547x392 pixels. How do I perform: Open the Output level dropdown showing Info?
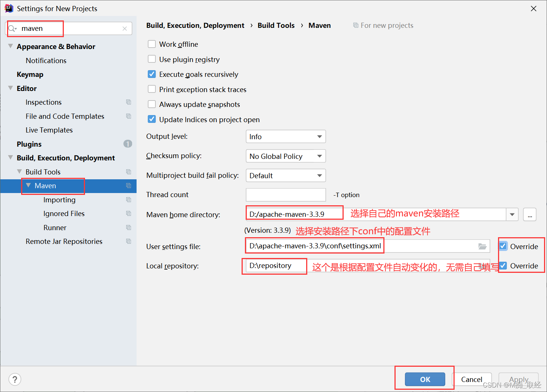[286, 137]
